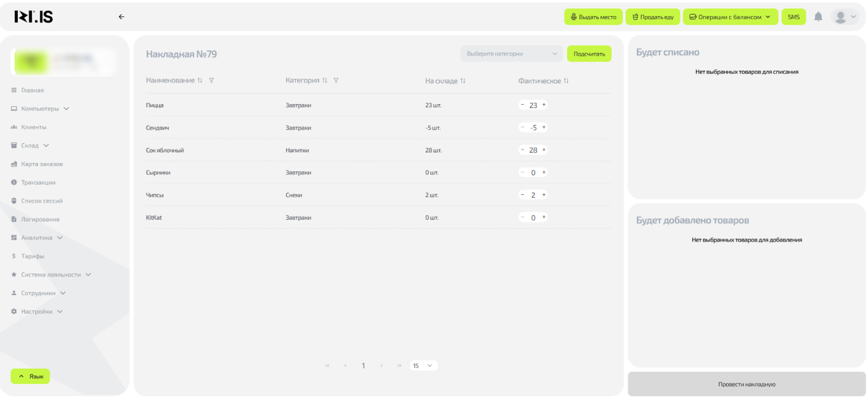Expand Операции с балансом dropdown
The height and width of the screenshot is (399, 868).
(730, 17)
